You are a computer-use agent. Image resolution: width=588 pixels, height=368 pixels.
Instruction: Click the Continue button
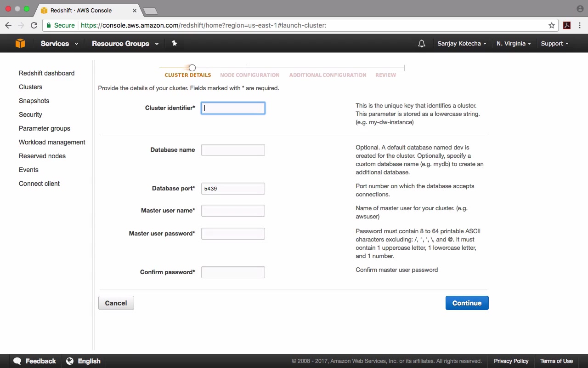467,303
